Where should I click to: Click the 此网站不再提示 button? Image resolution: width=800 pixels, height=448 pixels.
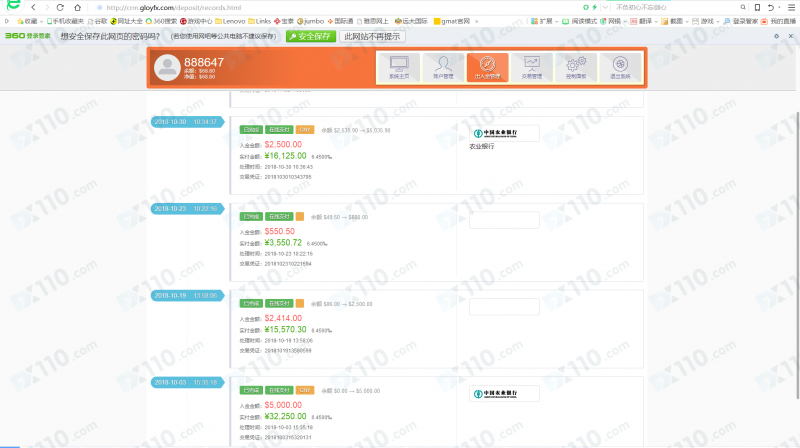pos(370,36)
